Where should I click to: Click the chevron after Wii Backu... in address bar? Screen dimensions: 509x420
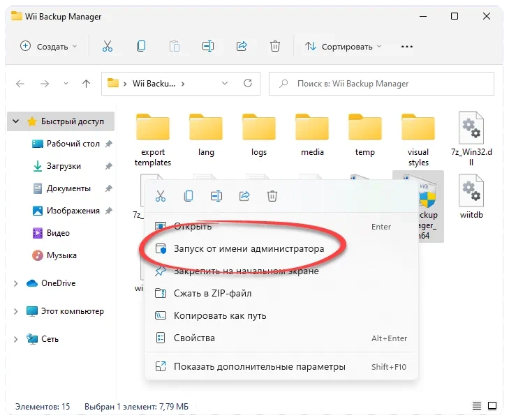pos(183,84)
